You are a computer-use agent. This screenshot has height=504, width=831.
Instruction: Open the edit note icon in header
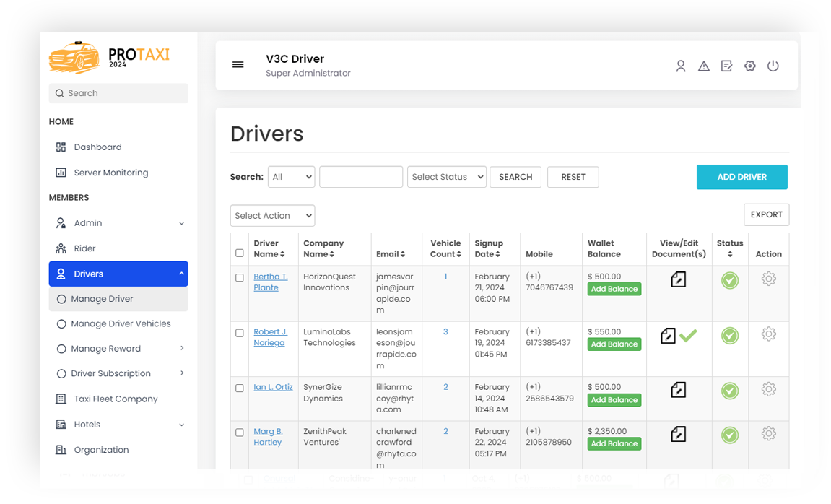[726, 66]
